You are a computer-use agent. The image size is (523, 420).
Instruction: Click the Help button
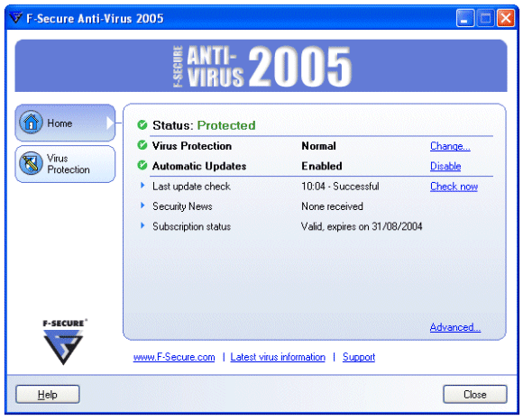click(x=48, y=395)
